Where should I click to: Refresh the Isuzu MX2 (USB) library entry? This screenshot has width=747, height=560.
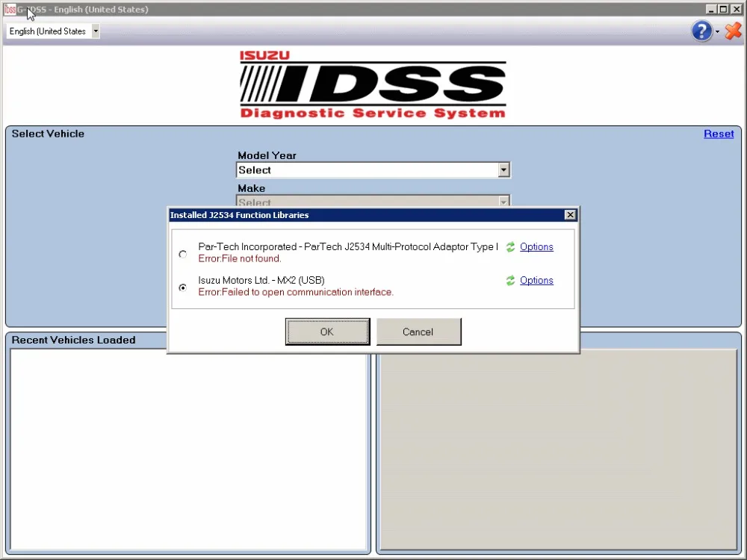coord(510,281)
